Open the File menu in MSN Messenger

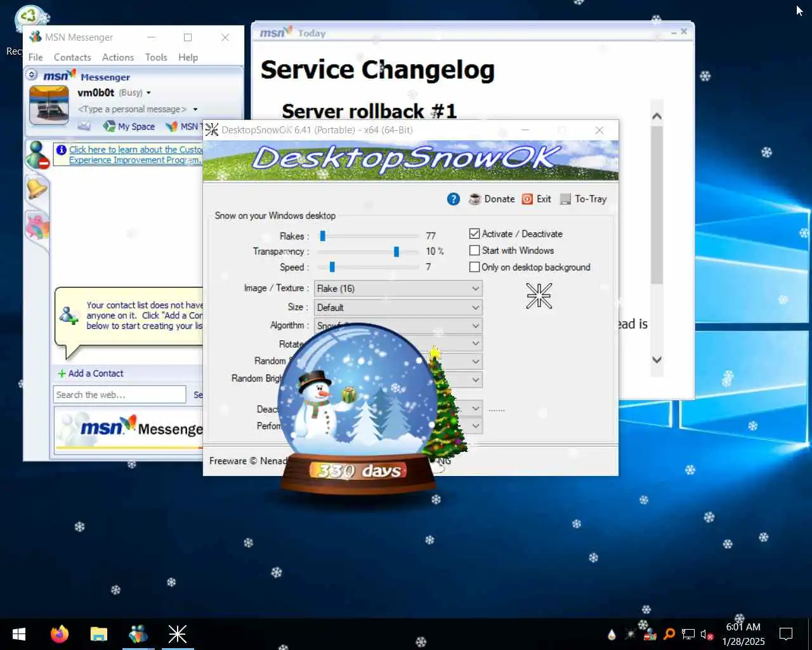(36, 57)
